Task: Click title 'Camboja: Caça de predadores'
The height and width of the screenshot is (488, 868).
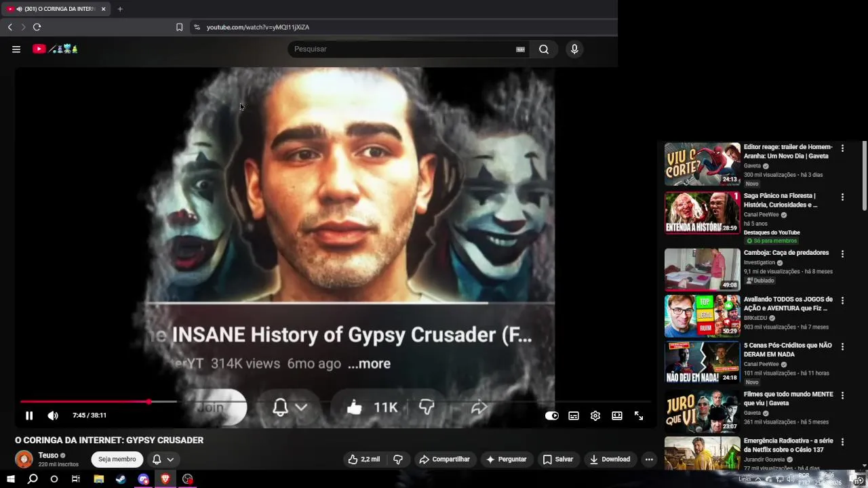Action: click(x=786, y=253)
